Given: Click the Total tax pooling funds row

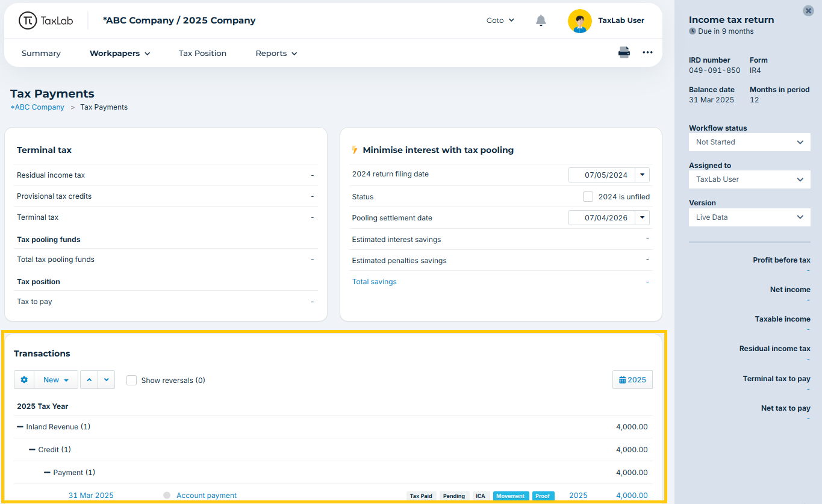Looking at the screenshot, I should [166, 260].
